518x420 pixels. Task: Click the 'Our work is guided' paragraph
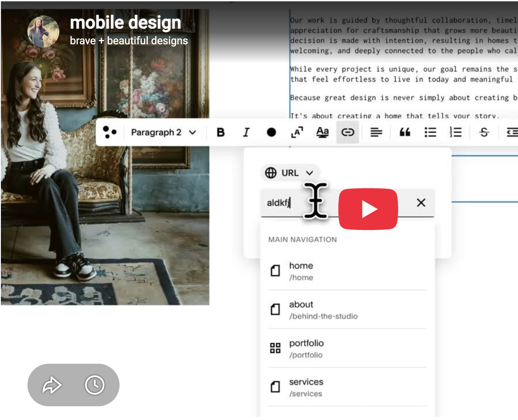pyautogui.click(x=404, y=35)
